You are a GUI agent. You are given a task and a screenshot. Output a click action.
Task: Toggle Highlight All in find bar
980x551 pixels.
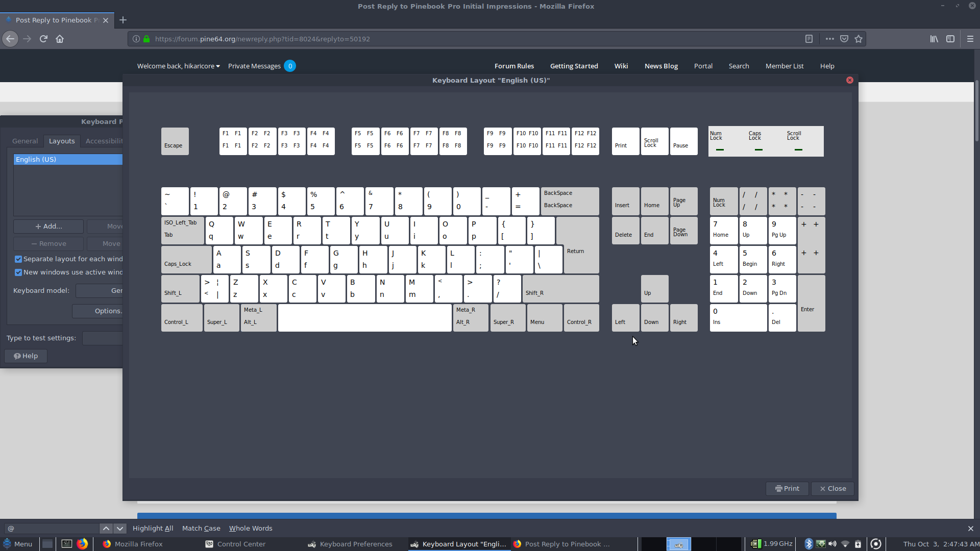(153, 529)
